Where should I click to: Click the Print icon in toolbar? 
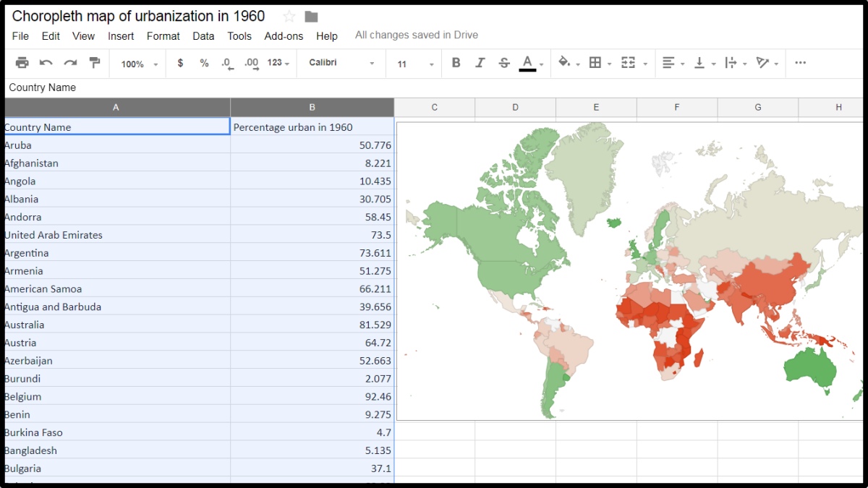(x=22, y=63)
